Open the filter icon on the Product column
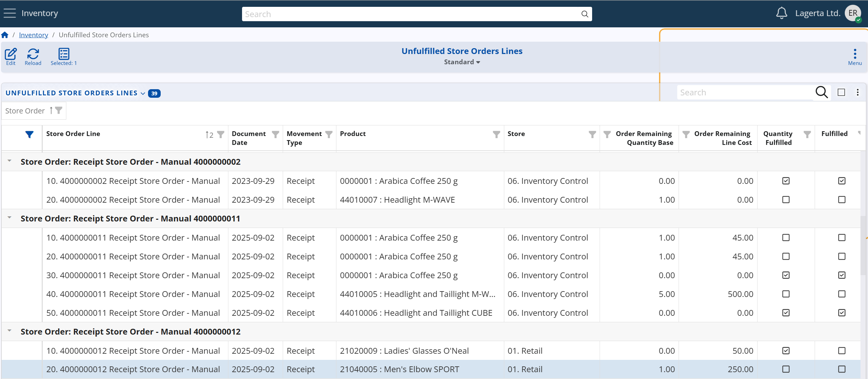868x379 pixels. coord(496,134)
